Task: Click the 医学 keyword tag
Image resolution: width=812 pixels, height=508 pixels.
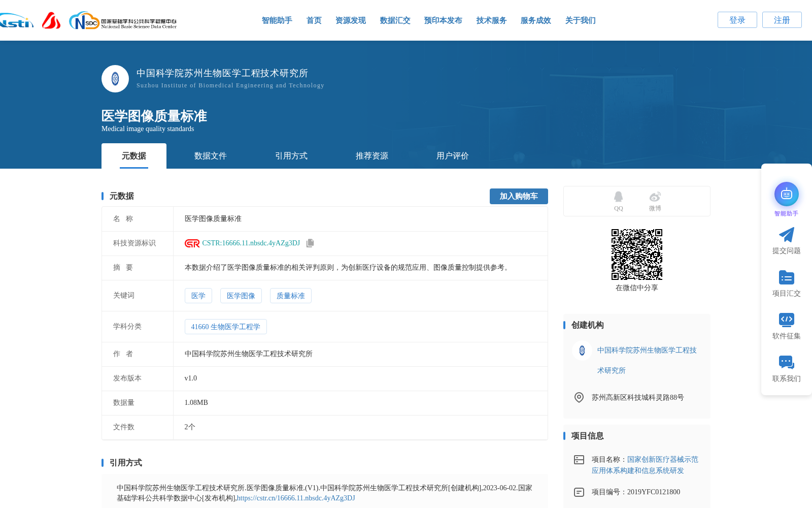Action: [198, 296]
